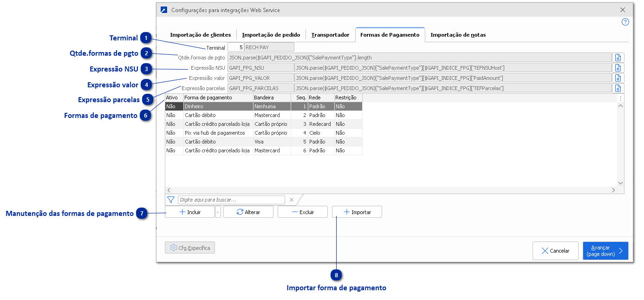Open the expression editor for Expressão valor

coord(618,78)
